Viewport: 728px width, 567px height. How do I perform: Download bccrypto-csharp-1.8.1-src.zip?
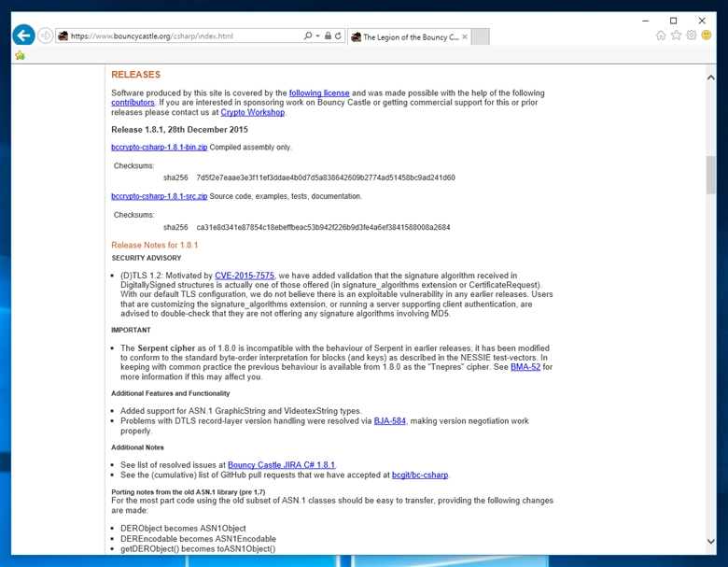160,196
